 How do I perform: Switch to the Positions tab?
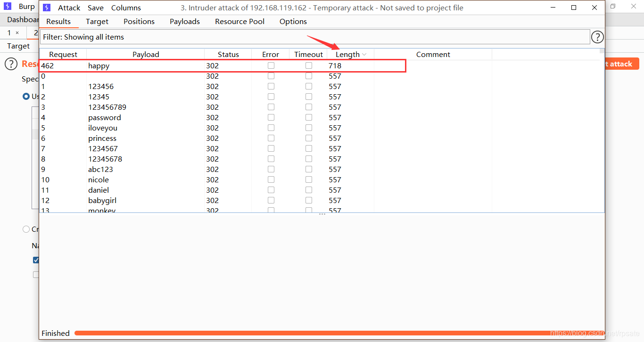[139, 22]
